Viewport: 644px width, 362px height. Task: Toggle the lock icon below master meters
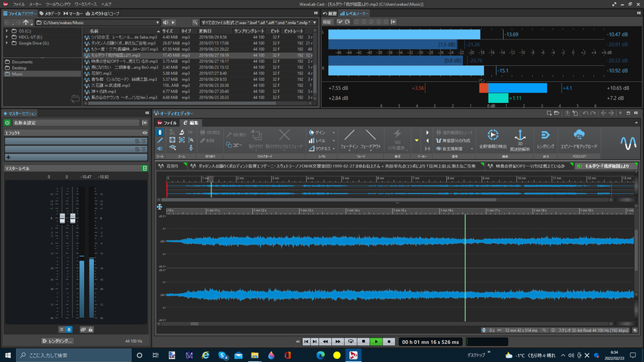pos(90,329)
